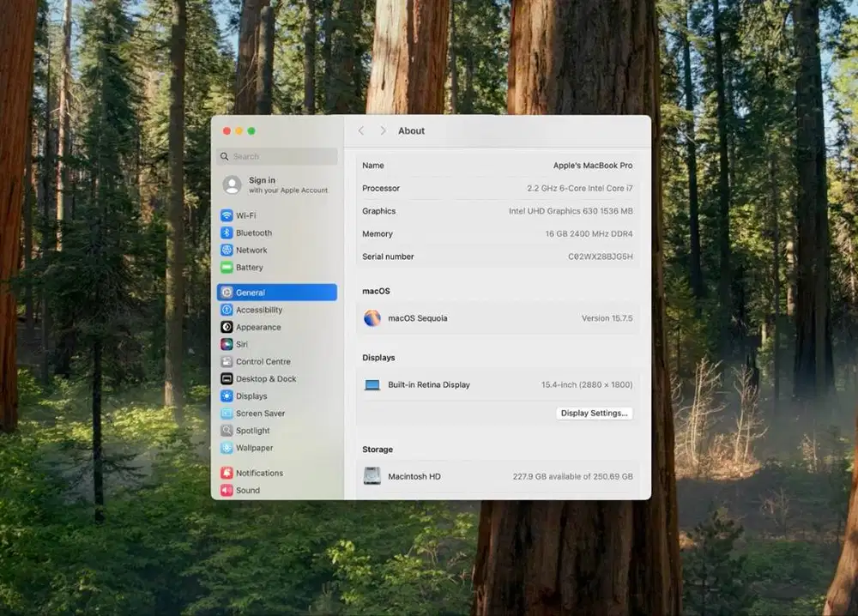Open the Desktop & Dock icon
Viewport: 858px width, 616px height.
click(227, 378)
